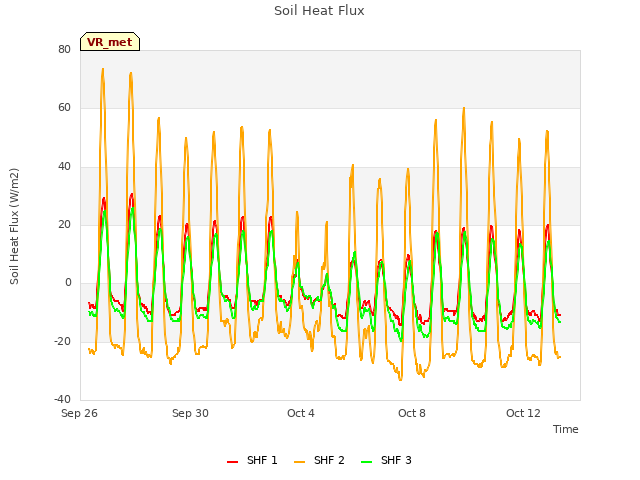Click the highest orange SHF 2 peak

pos(103,69)
